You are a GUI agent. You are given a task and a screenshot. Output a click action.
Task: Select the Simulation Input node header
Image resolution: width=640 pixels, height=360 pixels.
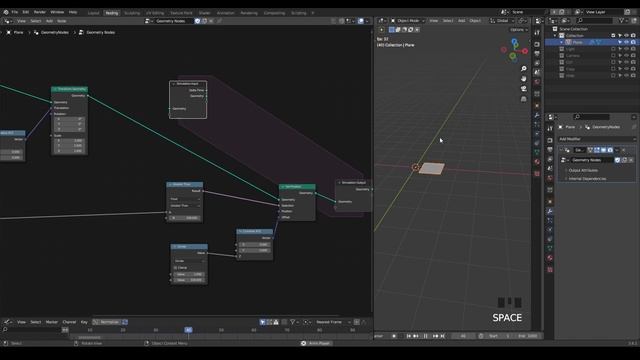click(x=188, y=84)
